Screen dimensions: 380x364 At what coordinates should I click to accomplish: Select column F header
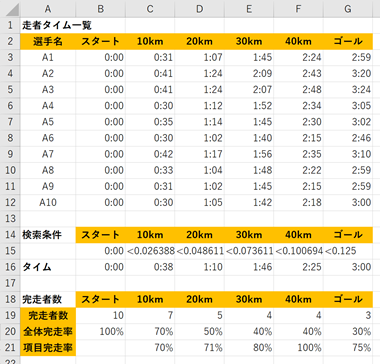tap(298, 9)
